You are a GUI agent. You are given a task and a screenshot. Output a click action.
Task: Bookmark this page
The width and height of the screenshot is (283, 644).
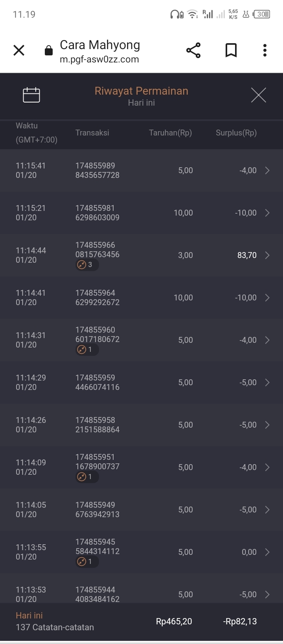231,50
